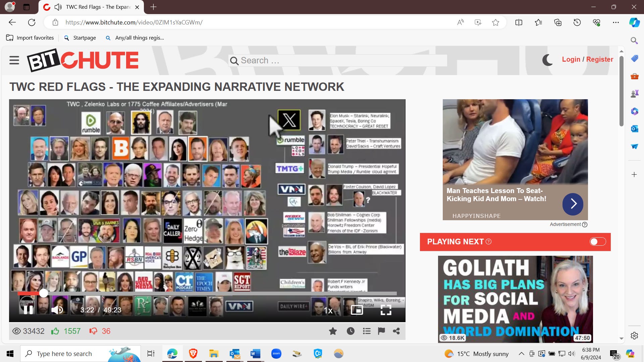Screen dimensions: 644x362
Task: Open Edge Settings and more menu
Action: point(616,22)
